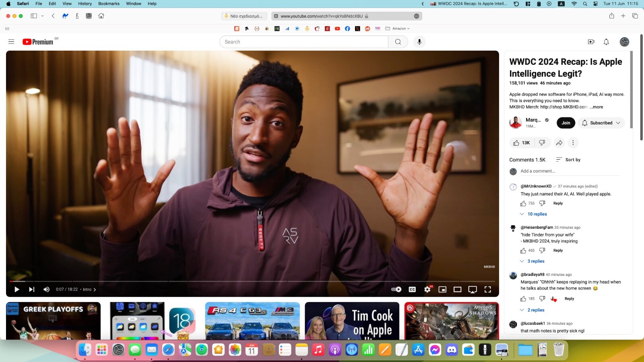Show Safari tab overview

click(635, 16)
